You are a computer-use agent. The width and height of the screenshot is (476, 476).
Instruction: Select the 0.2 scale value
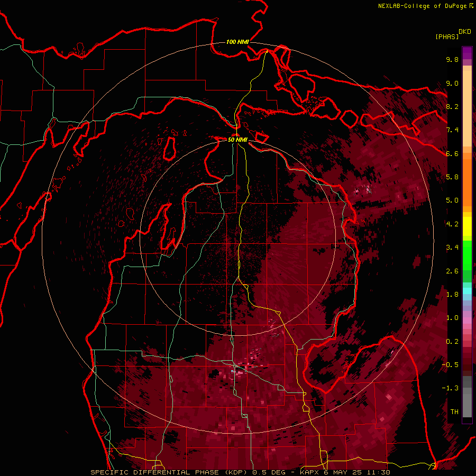(452, 342)
